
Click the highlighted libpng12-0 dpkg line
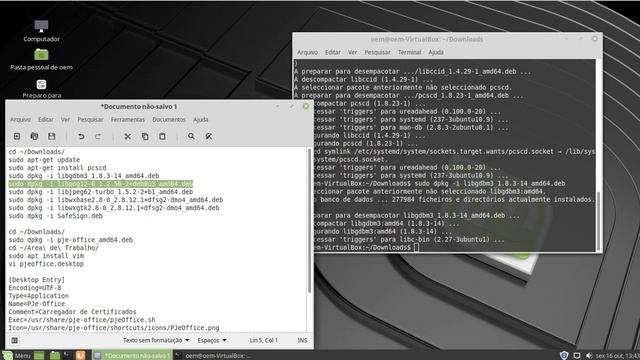[100, 184]
